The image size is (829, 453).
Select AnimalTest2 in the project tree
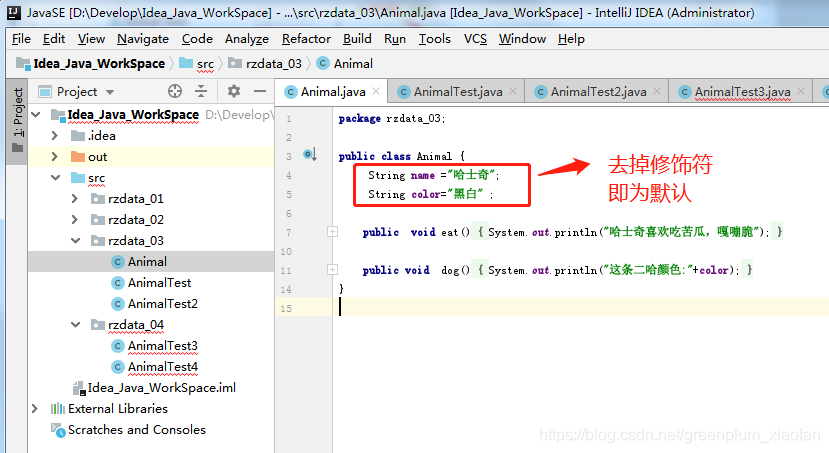pos(162,304)
